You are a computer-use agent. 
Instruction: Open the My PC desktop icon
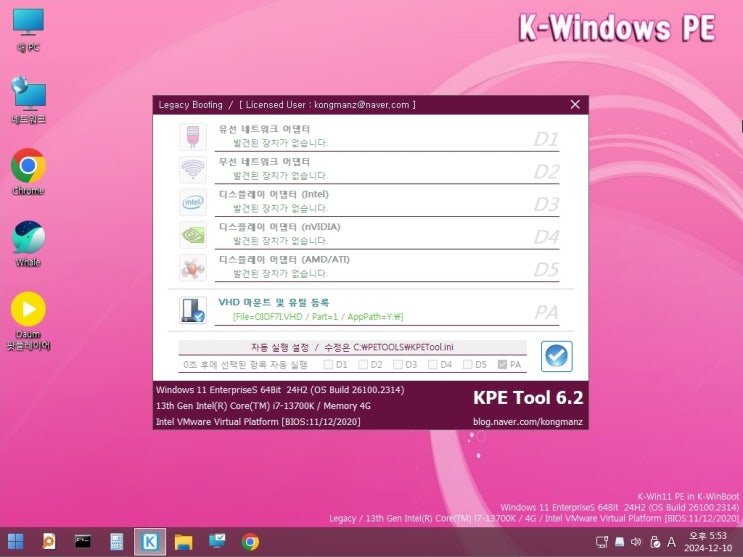[28, 29]
